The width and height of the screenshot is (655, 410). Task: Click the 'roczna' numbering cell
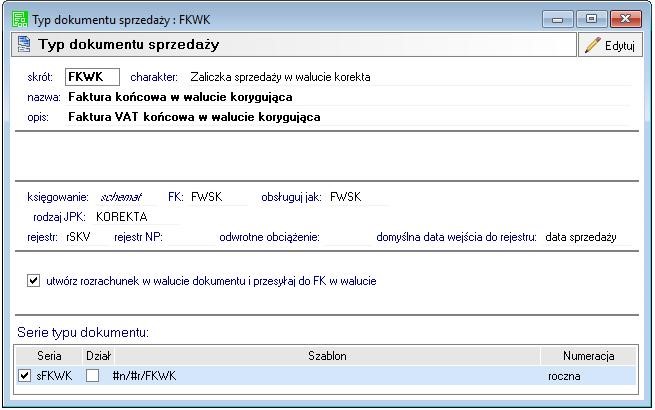(x=565, y=375)
